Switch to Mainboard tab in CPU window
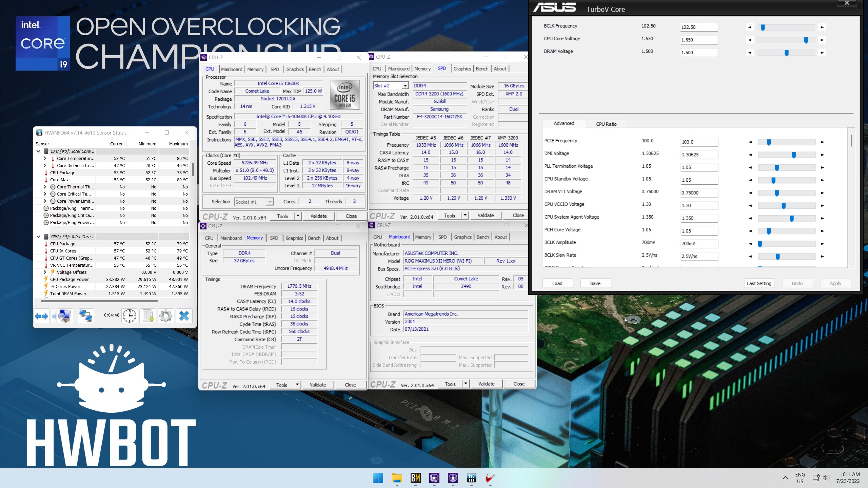This screenshot has width=868, height=488. [232, 69]
